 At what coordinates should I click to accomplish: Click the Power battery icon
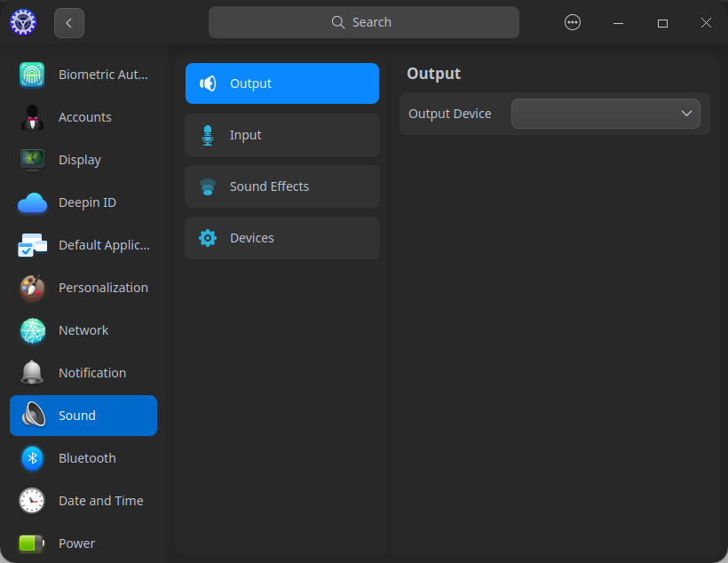pyautogui.click(x=32, y=543)
